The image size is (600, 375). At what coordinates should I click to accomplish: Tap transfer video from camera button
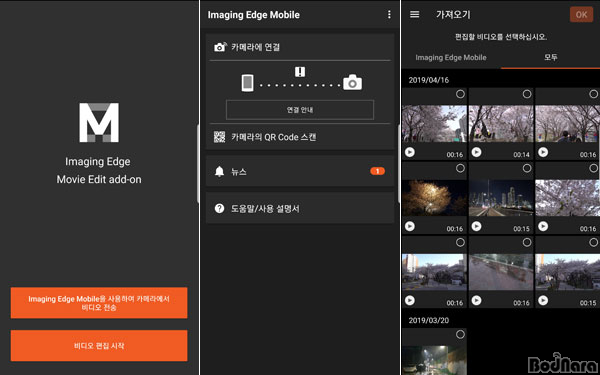click(99, 303)
